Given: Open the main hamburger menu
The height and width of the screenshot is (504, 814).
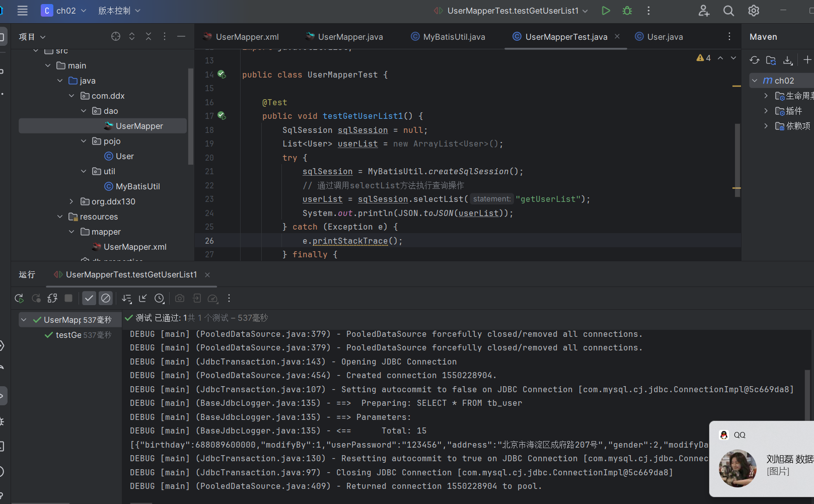Looking at the screenshot, I should [x=22, y=11].
